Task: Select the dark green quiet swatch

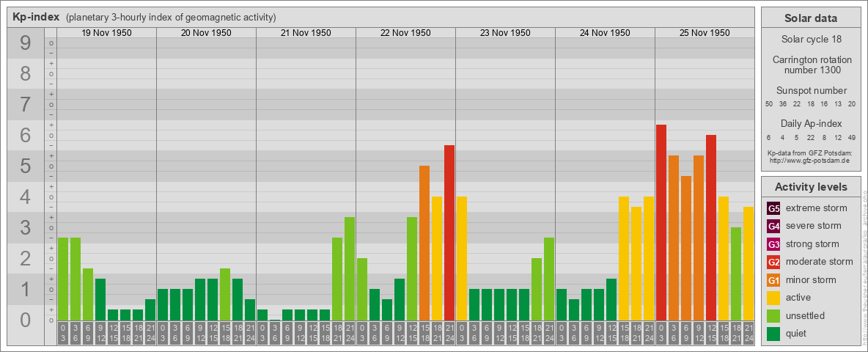Action: [x=773, y=334]
